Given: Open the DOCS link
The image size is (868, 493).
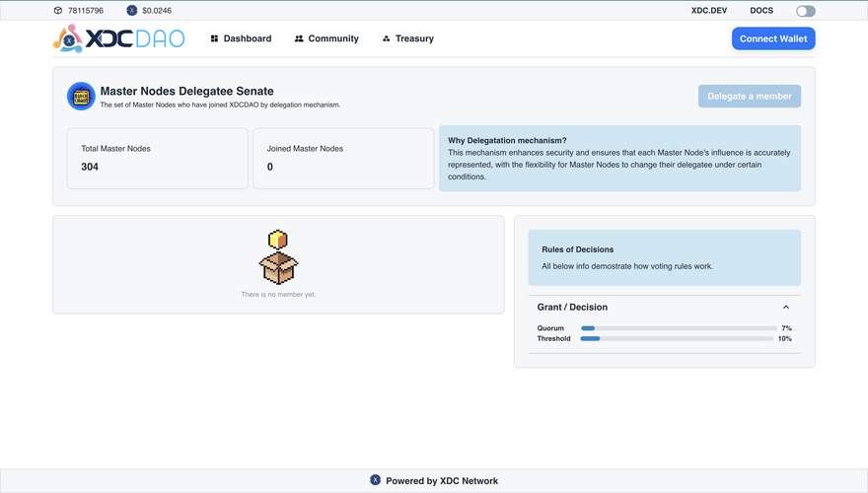Looking at the screenshot, I should pos(761,11).
